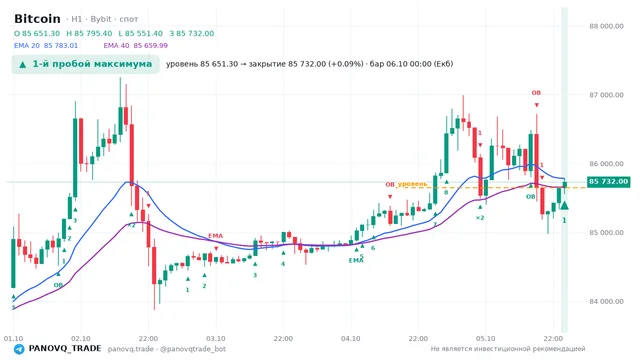Click the high value "H 85 795.40"
The height and width of the screenshot is (360, 640).
point(89,33)
